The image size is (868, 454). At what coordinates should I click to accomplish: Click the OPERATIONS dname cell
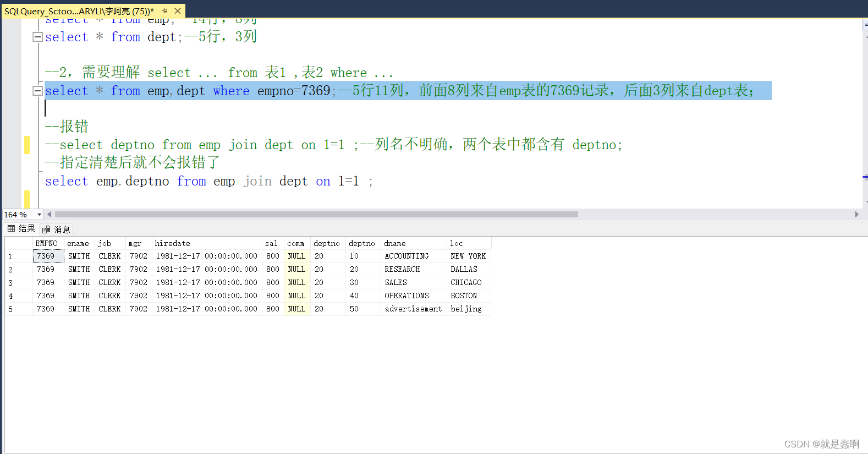pyautogui.click(x=413, y=296)
